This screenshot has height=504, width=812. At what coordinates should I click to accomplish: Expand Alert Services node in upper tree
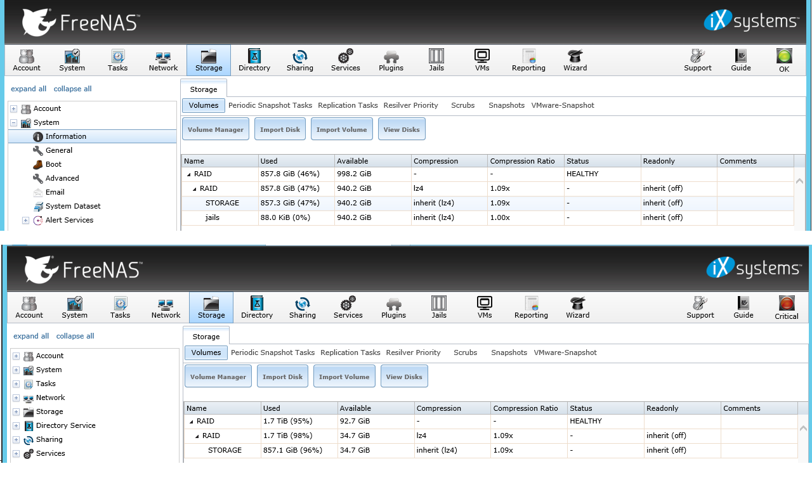(26, 221)
